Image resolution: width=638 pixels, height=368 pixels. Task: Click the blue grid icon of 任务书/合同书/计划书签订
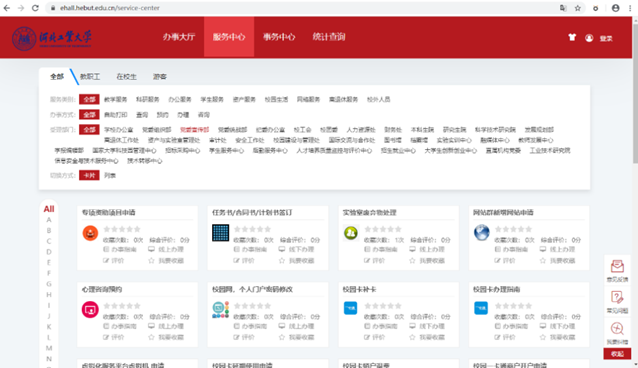(x=221, y=233)
